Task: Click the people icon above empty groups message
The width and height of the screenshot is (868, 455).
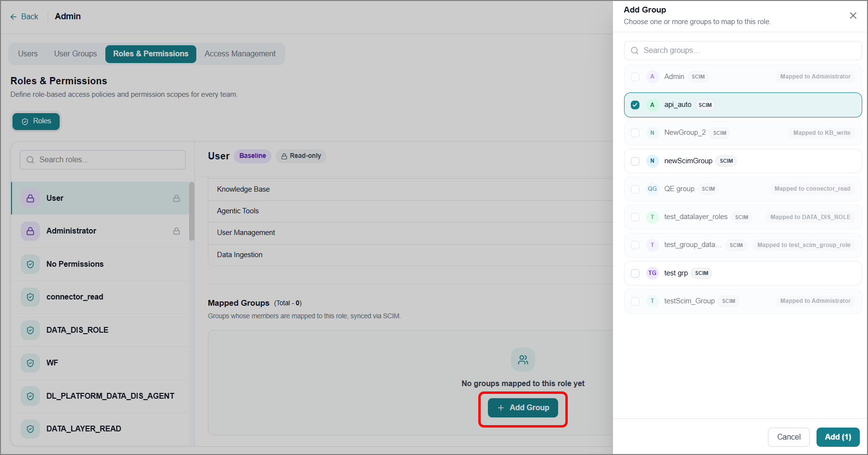Action: click(523, 360)
